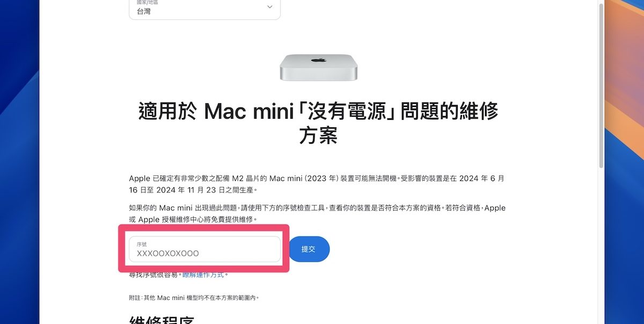
Task: Click the Mac mini product image
Action: (319, 67)
